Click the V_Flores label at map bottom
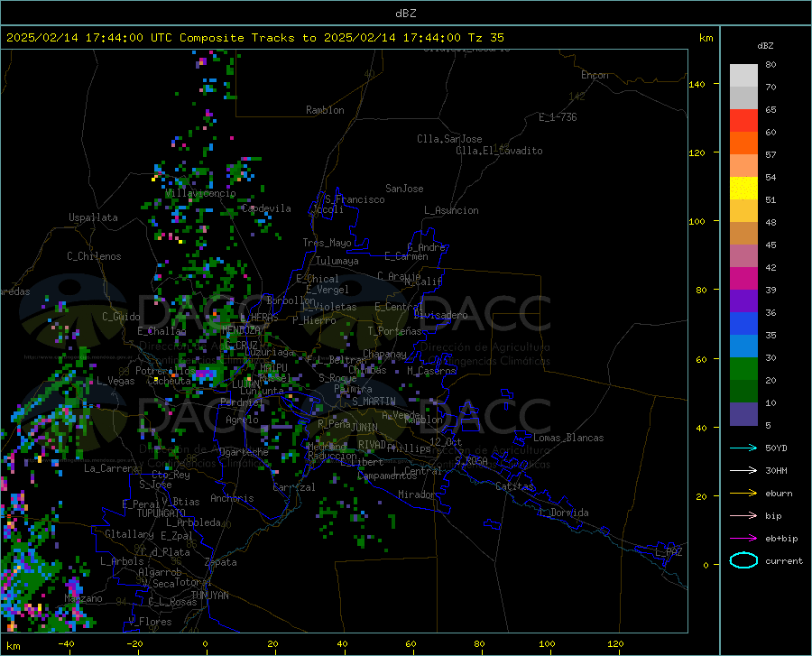Viewport: 812px width, 656px height. pyautogui.click(x=150, y=622)
